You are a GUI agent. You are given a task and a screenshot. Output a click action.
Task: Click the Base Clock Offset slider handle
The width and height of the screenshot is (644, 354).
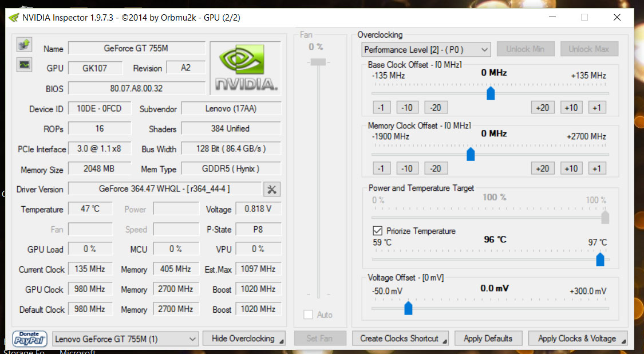tap(491, 93)
